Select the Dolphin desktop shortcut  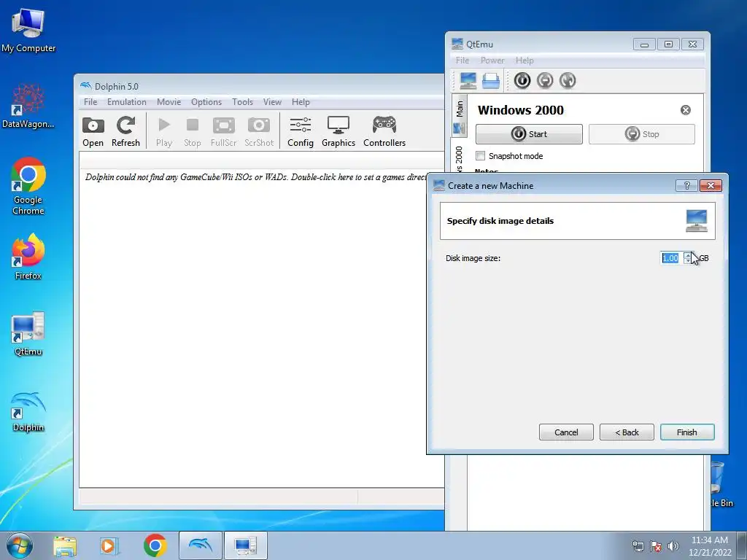(28, 411)
